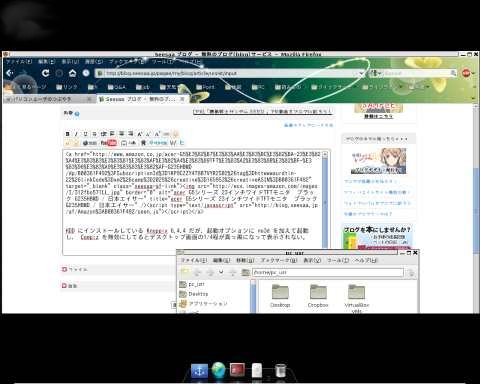This screenshot has height=384, width=480.
Task: Open the history clock icon in Firefox toolbar
Action: click(x=86, y=73)
